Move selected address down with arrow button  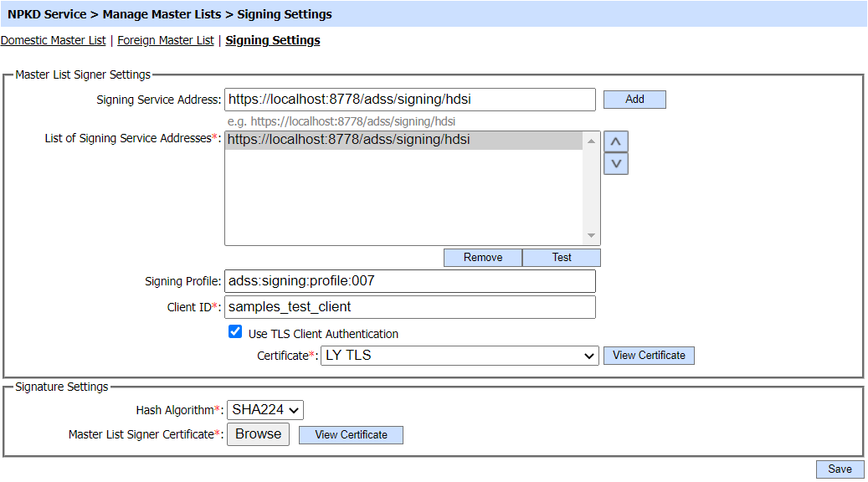pos(616,164)
